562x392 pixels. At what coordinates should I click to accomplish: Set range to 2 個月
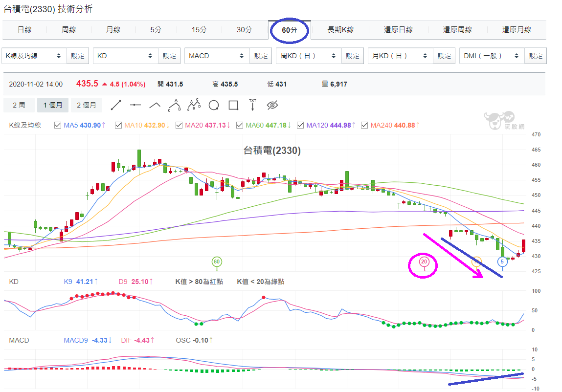coord(87,106)
